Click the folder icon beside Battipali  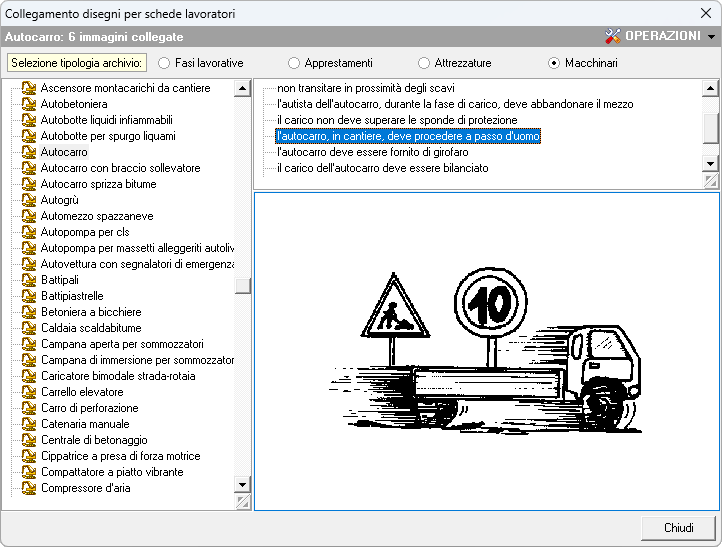(29, 280)
